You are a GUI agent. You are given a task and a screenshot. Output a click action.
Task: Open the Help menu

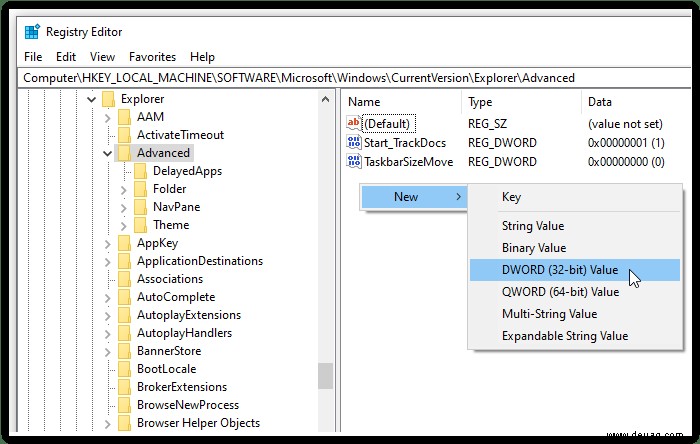coord(202,57)
